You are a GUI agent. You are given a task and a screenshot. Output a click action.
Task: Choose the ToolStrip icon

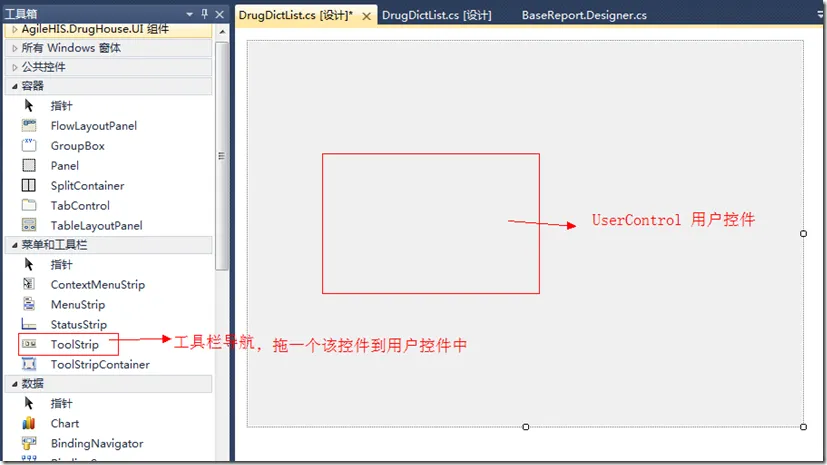tap(29, 344)
